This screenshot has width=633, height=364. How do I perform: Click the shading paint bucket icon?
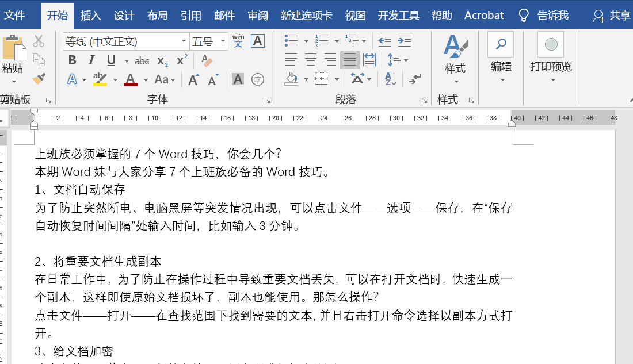pyautogui.click(x=291, y=79)
